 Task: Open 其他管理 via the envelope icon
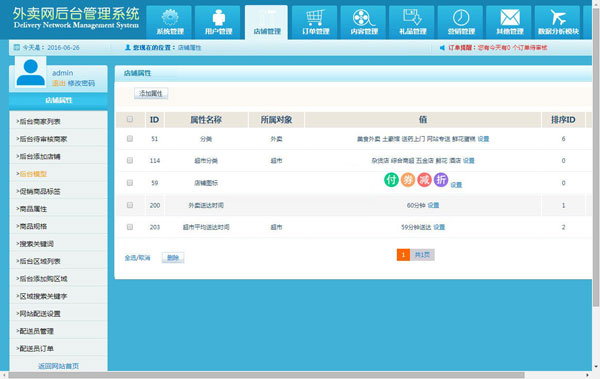[x=510, y=18]
